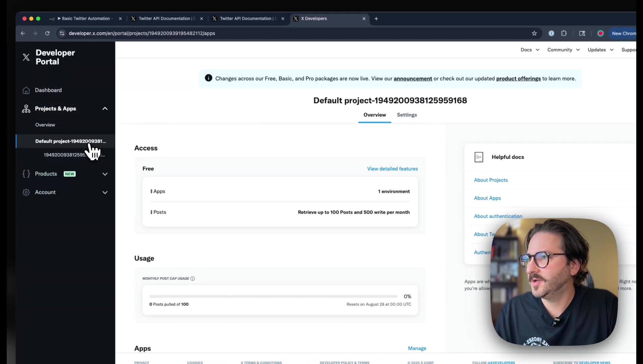Click the info icon beside Monthly Post Cap Usage
The width and height of the screenshot is (643, 364).
[192, 278]
